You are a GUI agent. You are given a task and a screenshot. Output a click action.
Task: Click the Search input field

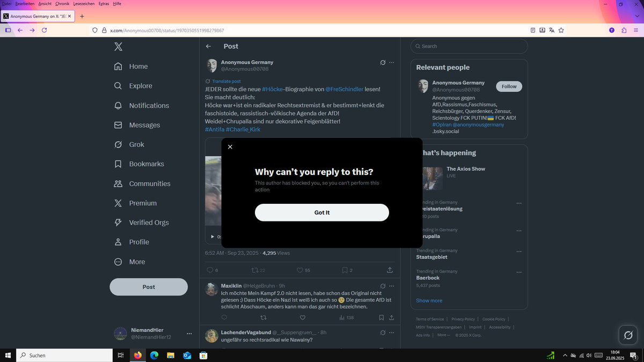(x=469, y=46)
